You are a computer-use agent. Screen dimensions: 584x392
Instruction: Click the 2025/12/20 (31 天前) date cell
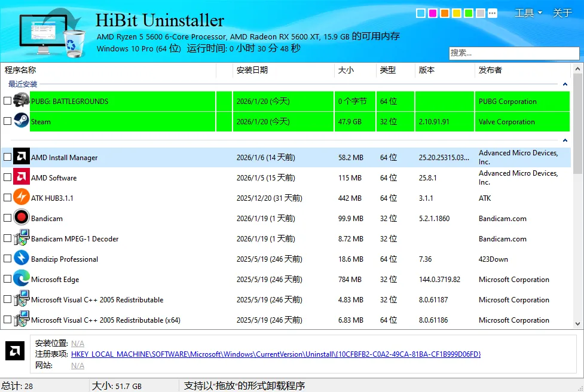(x=269, y=198)
